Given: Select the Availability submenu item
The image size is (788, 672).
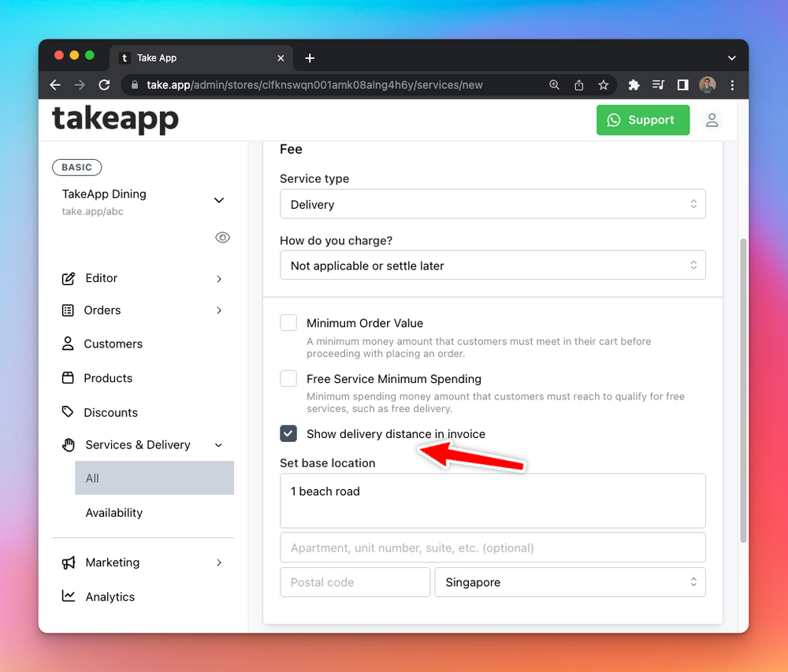Looking at the screenshot, I should (x=114, y=513).
